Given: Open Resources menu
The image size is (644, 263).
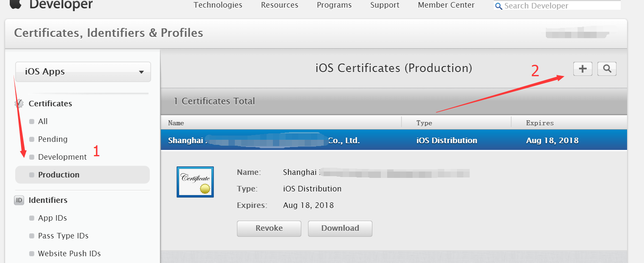Looking at the screenshot, I should coord(280,5).
